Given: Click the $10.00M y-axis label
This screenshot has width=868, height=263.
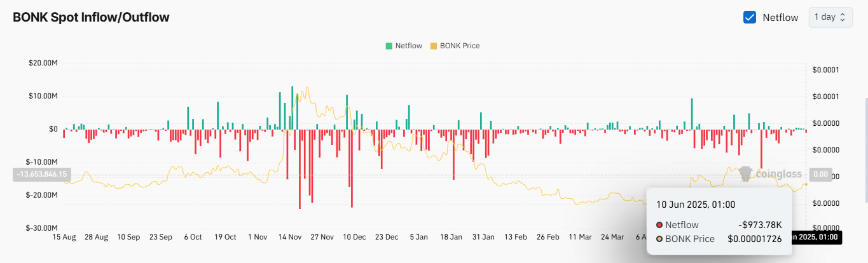Looking at the screenshot, I should pyautogui.click(x=44, y=96).
